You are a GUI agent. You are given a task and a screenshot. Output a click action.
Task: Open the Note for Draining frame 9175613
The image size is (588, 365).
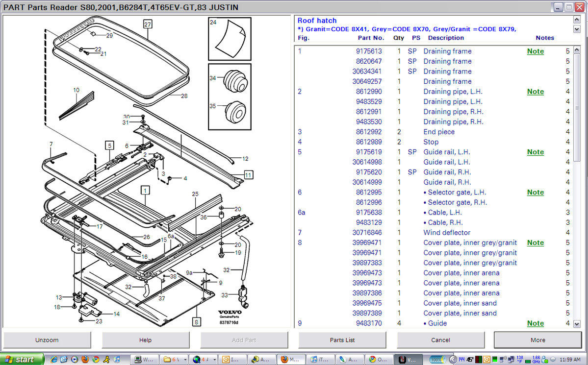point(535,51)
